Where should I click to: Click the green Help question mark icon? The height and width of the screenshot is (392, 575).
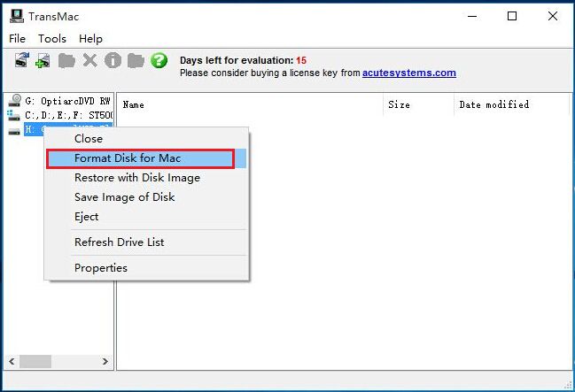[x=159, y=60]
